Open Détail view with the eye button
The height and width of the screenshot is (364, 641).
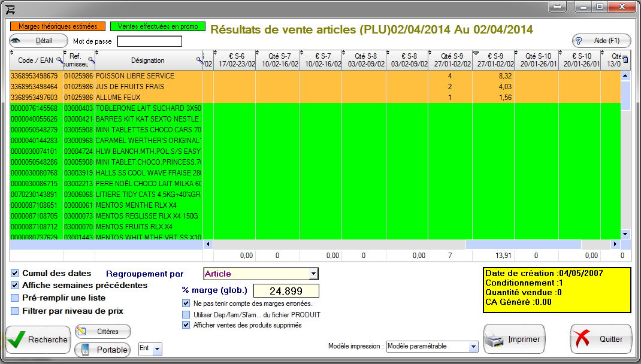tap(39, 41)
